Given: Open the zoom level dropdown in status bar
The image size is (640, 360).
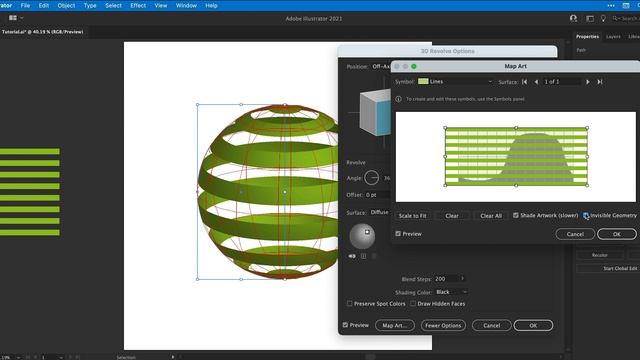Looking at the screenshot, I should point(18,357).
